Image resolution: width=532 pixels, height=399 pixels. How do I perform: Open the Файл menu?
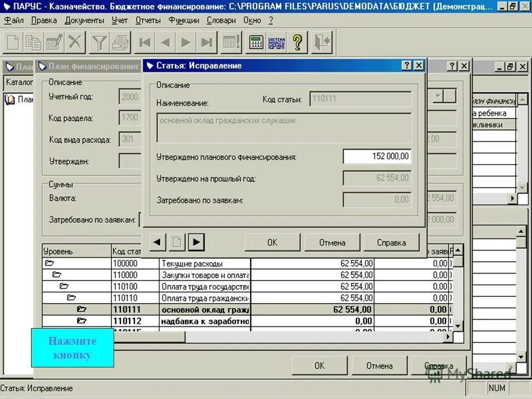click(14, 21)
